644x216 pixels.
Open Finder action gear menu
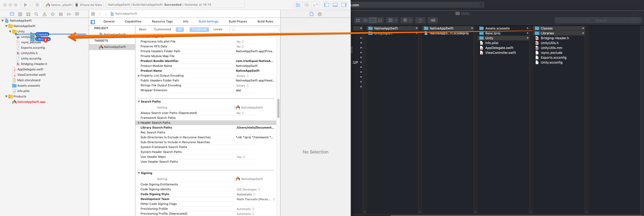(407, 20)
